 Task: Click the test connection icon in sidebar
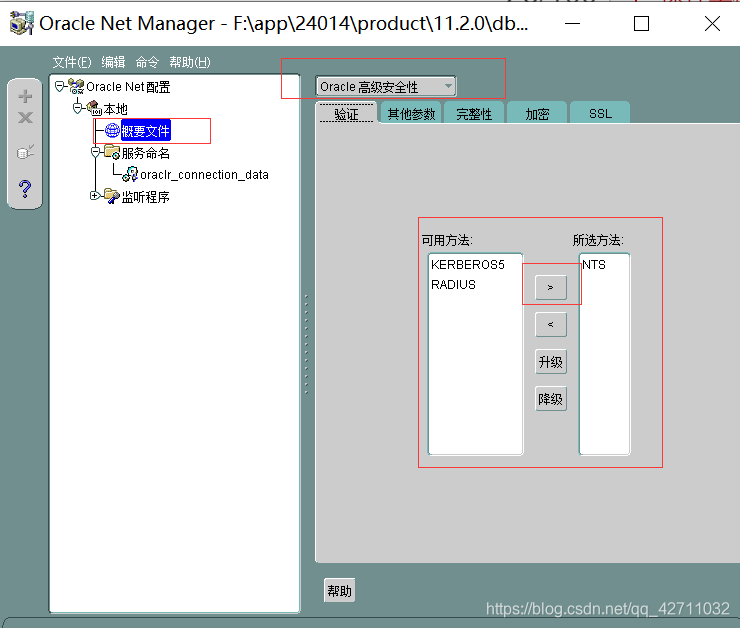coord(25,152)
